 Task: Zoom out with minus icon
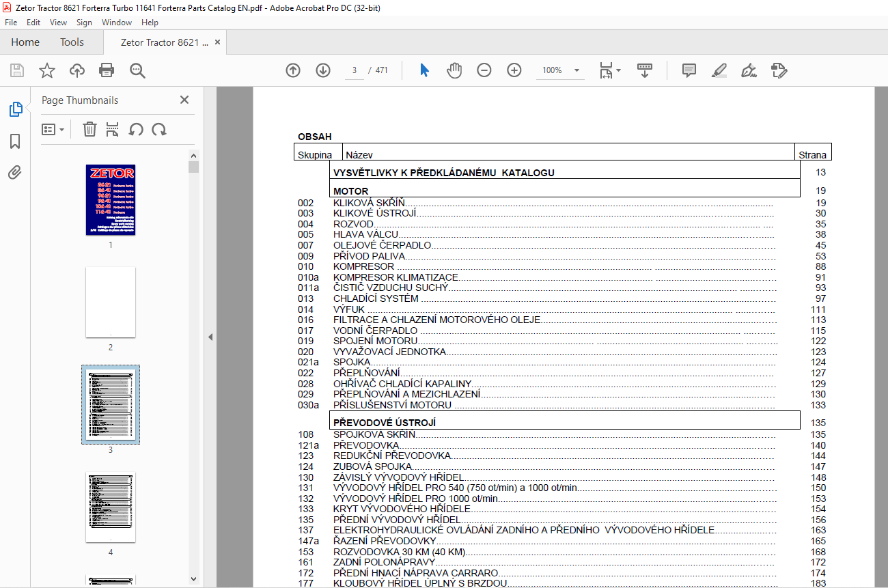click(484, 70)
